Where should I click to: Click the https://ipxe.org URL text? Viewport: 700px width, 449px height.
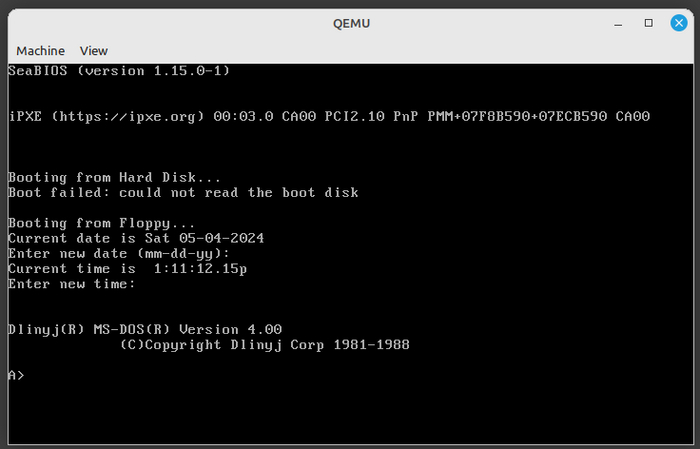(x=129, y=117)
